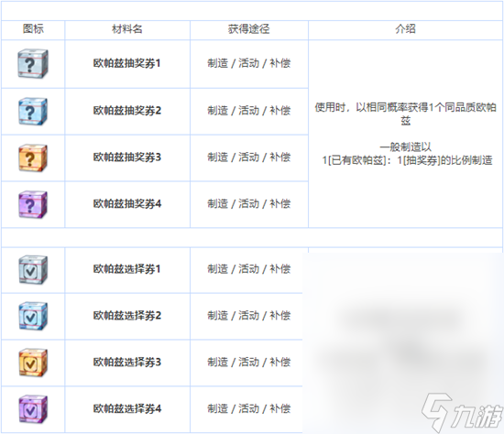This screenshot has width=504, height=434.
Task: Select the 介绍 column header
Action: click(405, 29)
